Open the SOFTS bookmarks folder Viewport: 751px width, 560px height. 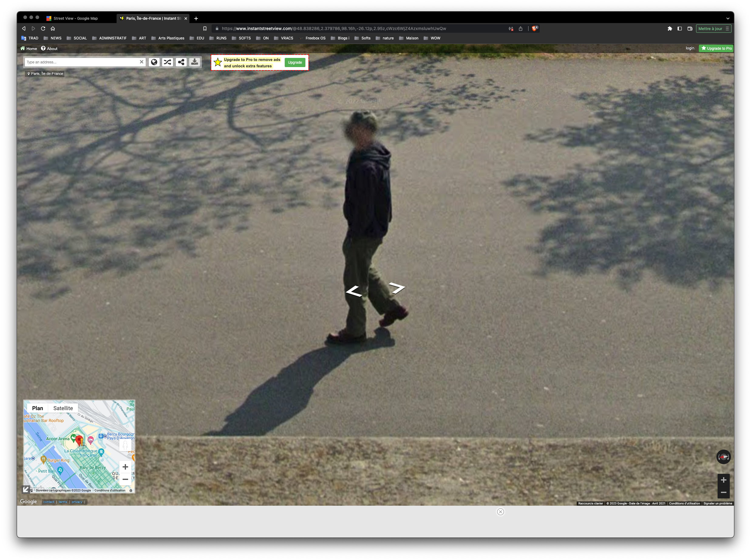pos(241,38)
